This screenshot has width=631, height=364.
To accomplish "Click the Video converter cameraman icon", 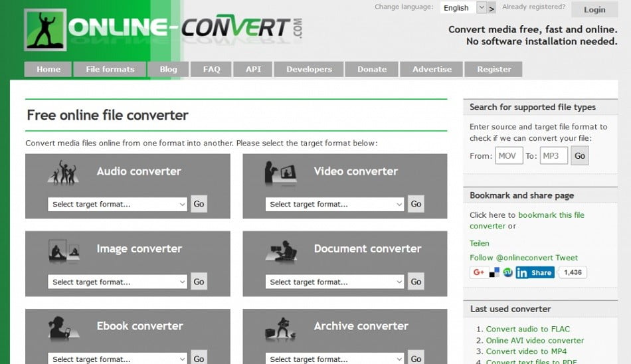I will [280, 173].
